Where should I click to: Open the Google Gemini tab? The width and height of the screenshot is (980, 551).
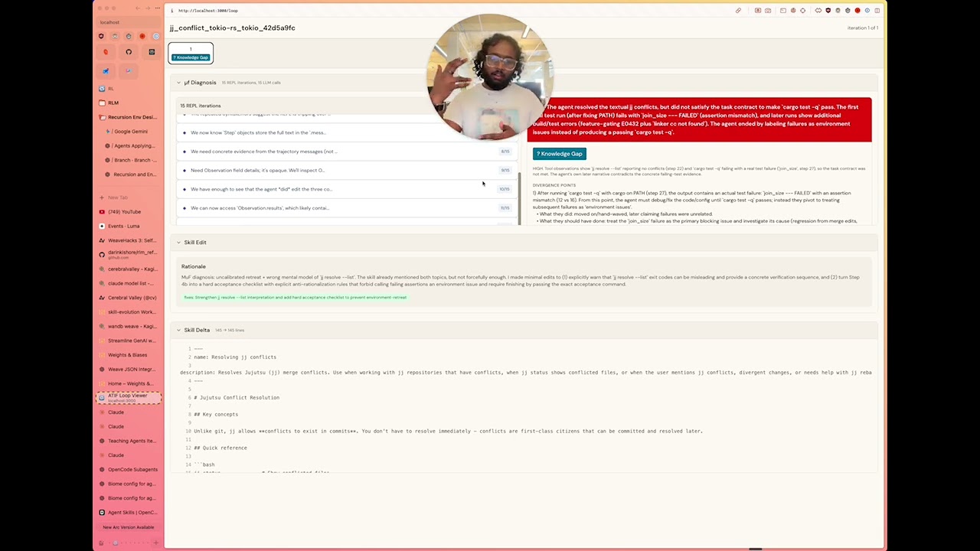[x=132, y=132]
